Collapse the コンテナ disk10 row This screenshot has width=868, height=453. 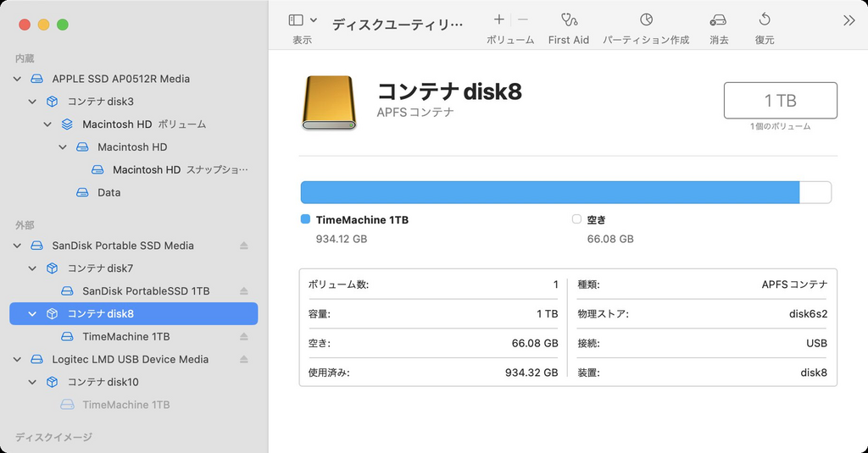point(32,382)
